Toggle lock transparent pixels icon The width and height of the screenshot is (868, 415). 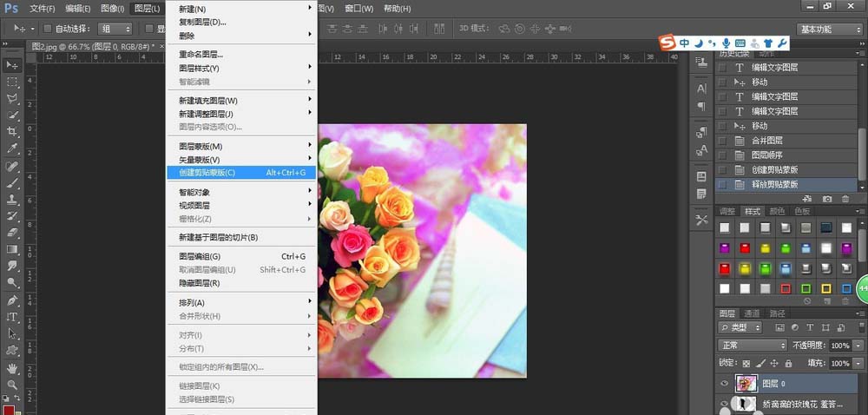pyautogui.click(x=746, y=364)
